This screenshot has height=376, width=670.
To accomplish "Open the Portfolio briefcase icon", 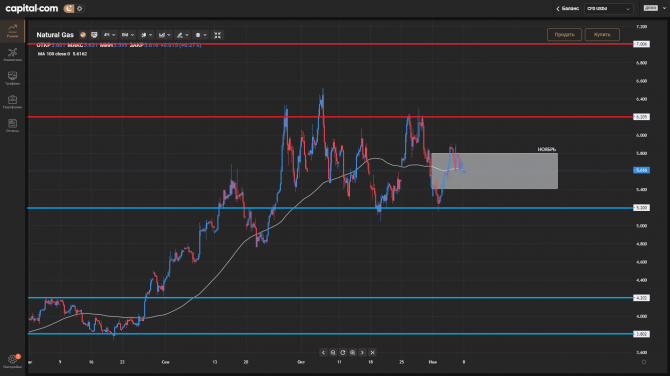I will click(12, 102).
